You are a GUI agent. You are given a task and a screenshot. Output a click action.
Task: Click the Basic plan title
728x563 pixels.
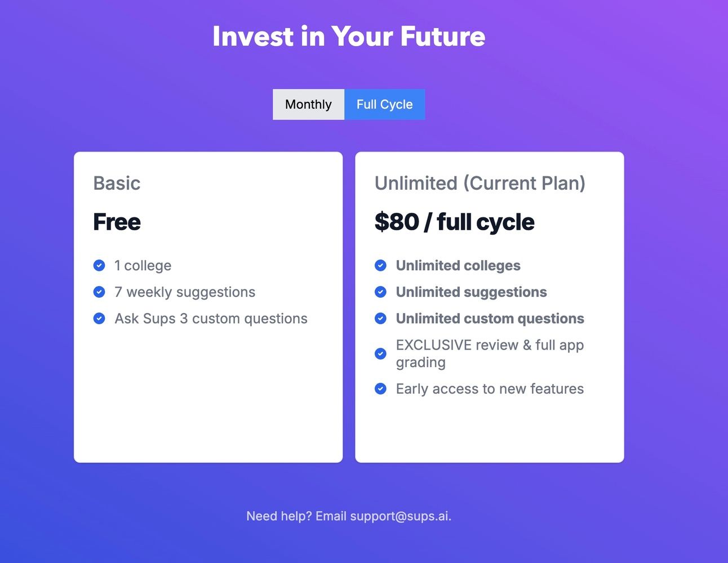(117, 183)
